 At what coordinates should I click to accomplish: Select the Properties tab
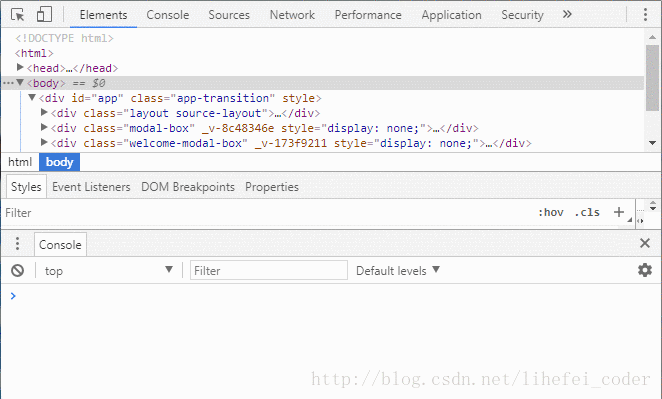pyautogui.click(x=272, y=187)
